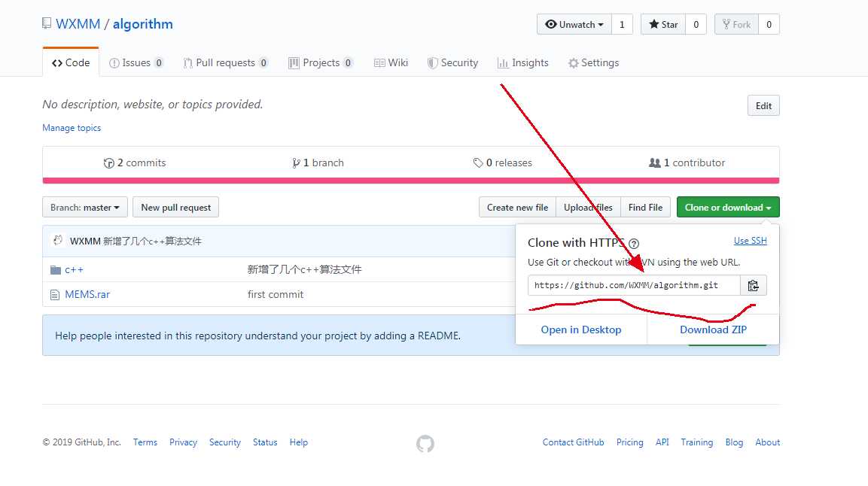Click the Upload files button

[x=589, y=208]
